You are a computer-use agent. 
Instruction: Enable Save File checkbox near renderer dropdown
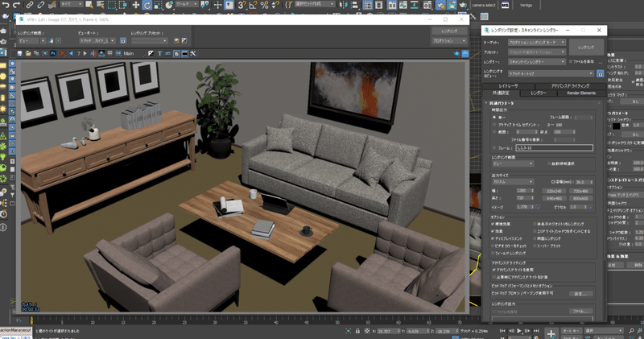point(571,62)
